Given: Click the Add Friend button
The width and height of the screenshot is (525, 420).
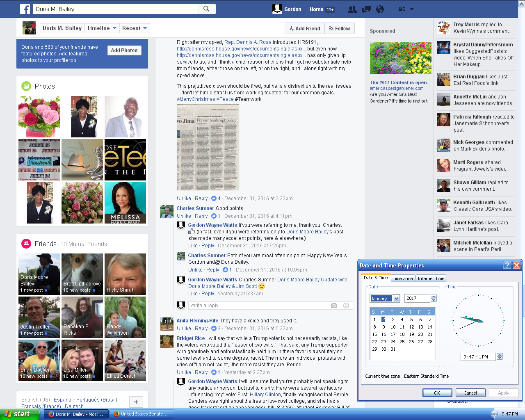Looking at the screenshot, I should point(304,28).
